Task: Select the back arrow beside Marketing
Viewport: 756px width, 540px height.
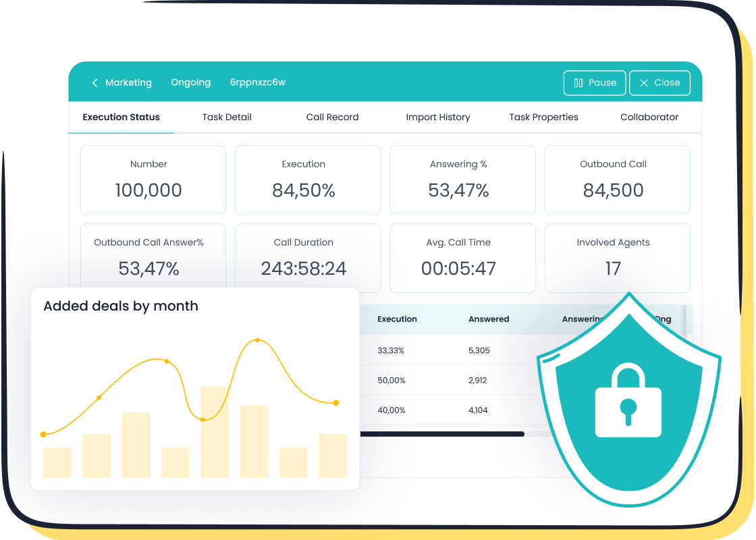Action: [x=94, y=82]
